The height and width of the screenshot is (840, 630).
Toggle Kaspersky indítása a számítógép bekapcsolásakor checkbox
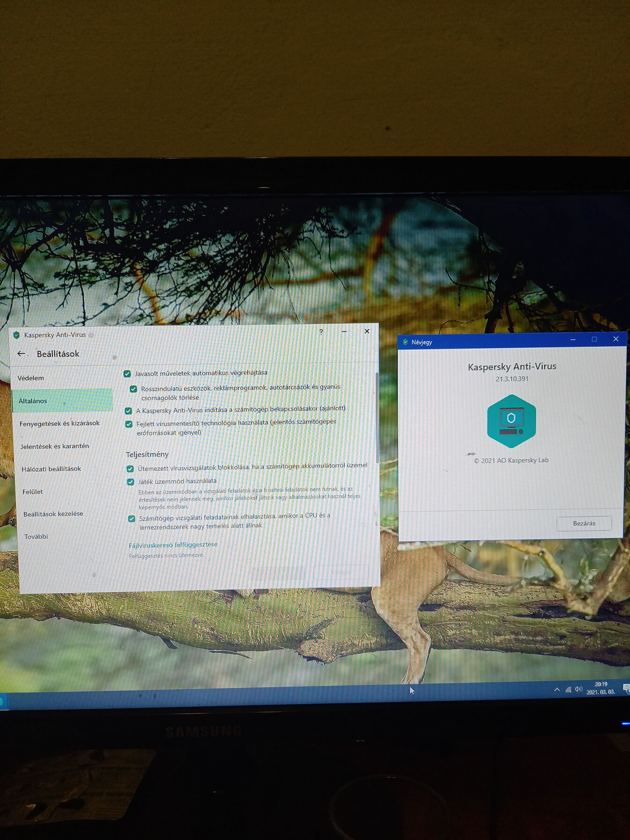[128, 411]
